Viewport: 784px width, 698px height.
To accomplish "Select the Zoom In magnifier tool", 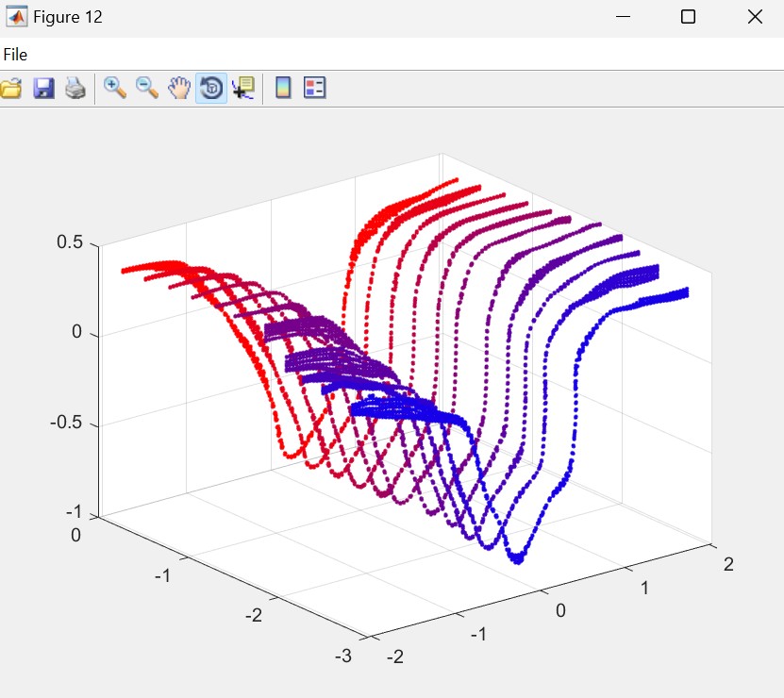I will [x=115, y=89].
